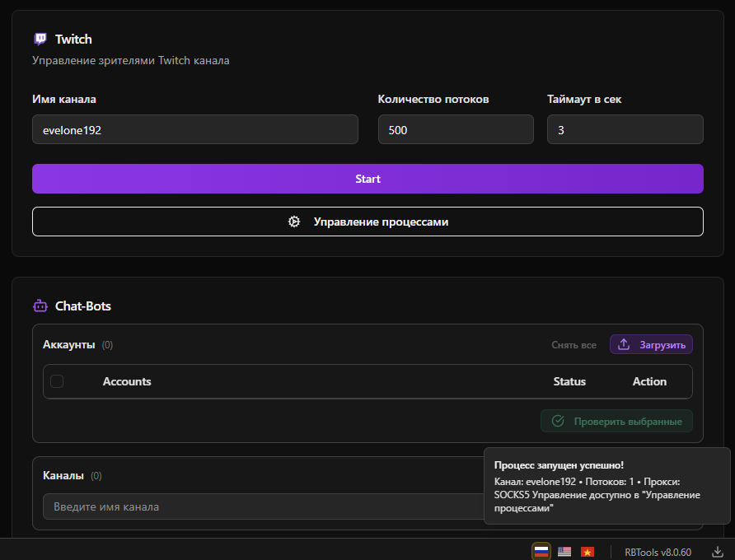The image size is (735, 560).
Task: Click the Количество потоков field
Action: 456,129
